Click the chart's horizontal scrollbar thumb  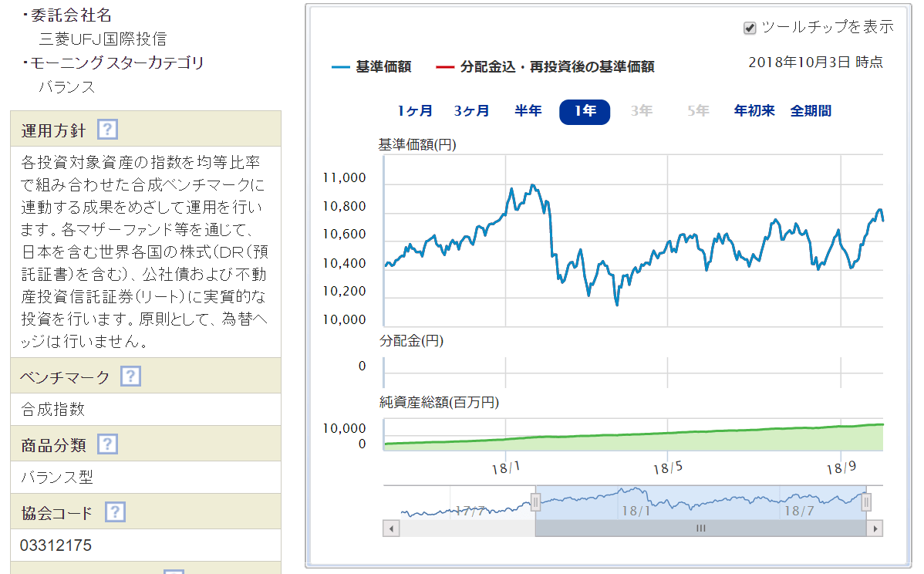coord(700,528)
